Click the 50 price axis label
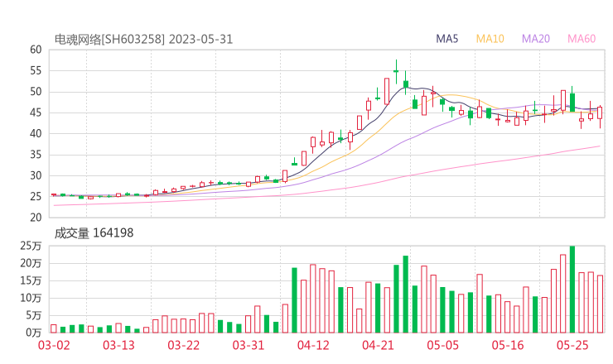This screenshot has height=364, width=613. [x=36, y=92]
